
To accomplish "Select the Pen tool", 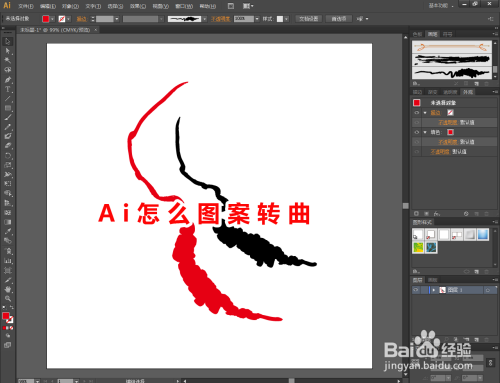I will (8, 80).
